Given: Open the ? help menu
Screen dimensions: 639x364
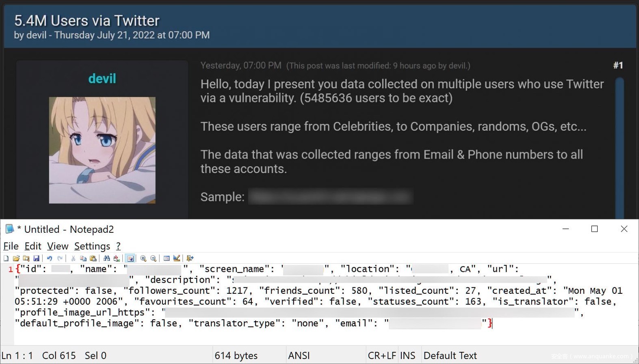Looking at the screenshot, I should point(118,246).
